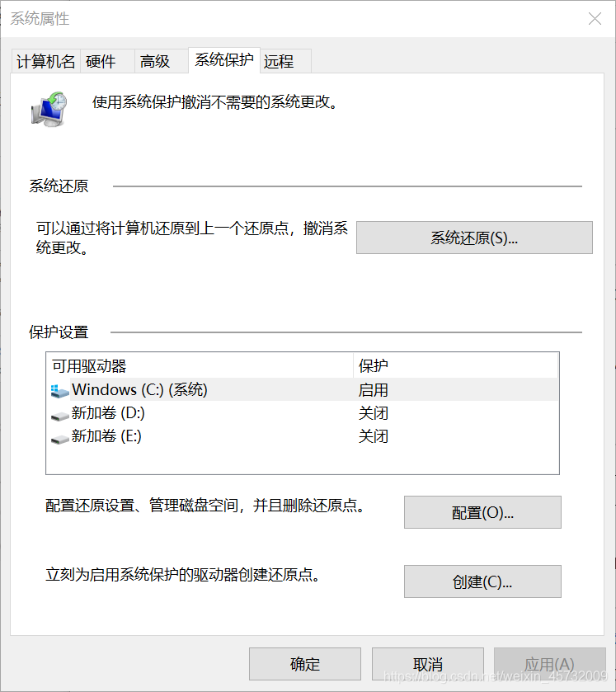Open 配置(O)... settings button
This screenshot has width=616, height=692.
point(482,512)
